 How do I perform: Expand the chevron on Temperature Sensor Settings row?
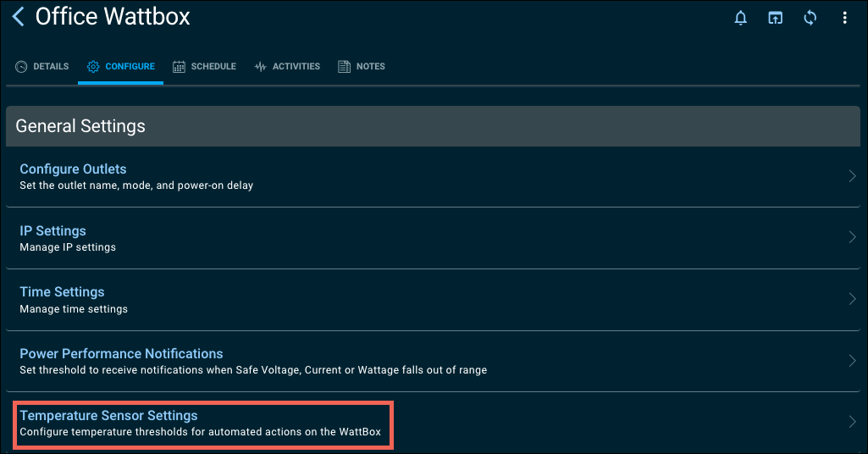pos(853,422)
